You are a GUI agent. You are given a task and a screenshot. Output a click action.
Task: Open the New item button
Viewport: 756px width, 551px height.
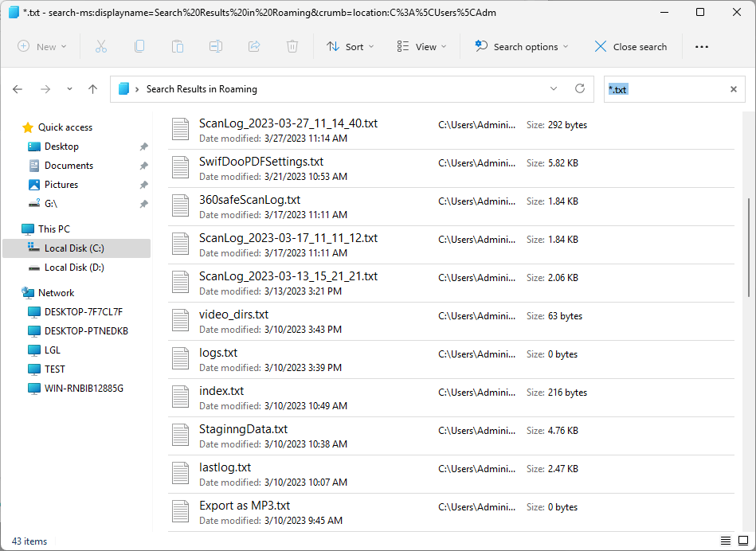click(42, 47)
